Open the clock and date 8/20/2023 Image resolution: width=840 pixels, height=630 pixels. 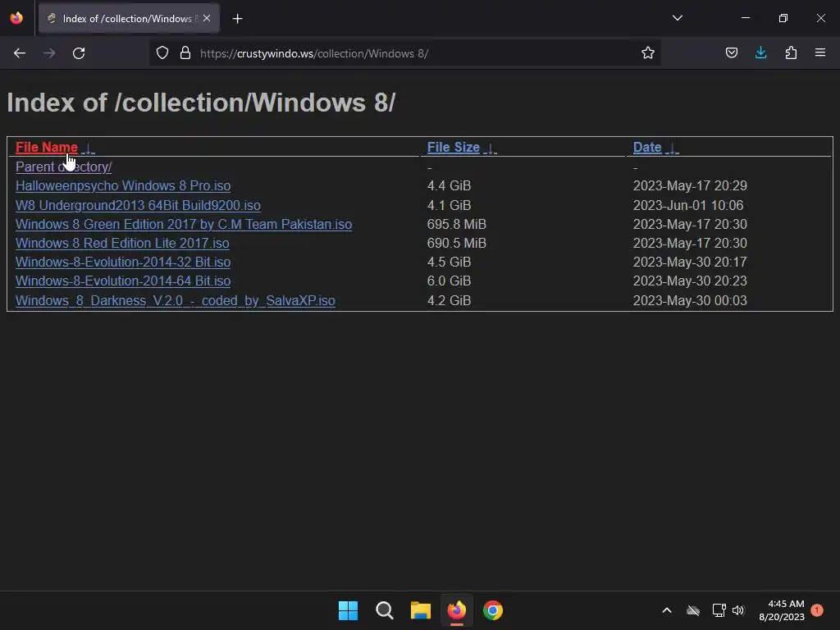pos(782,610)
